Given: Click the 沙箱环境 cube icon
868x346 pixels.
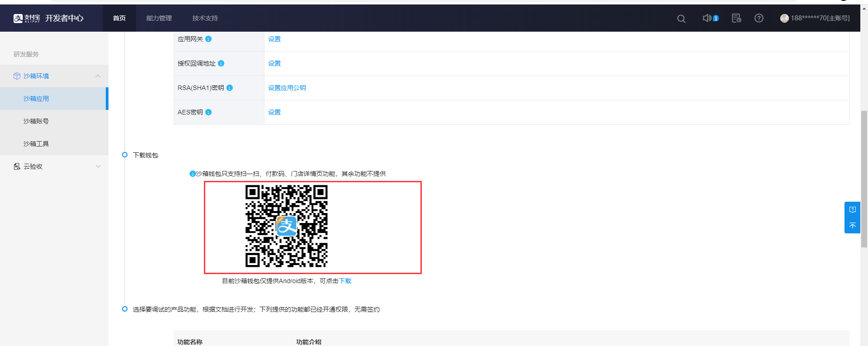Looking at the screenshot, I should 17,76.
